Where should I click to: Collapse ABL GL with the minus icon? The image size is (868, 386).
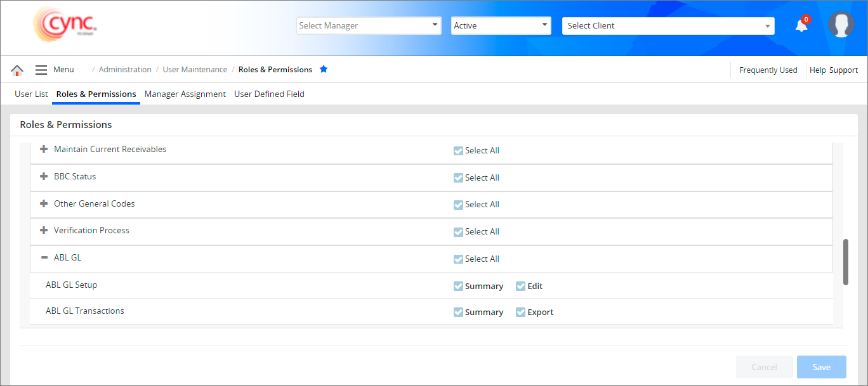tap(44, 258)
